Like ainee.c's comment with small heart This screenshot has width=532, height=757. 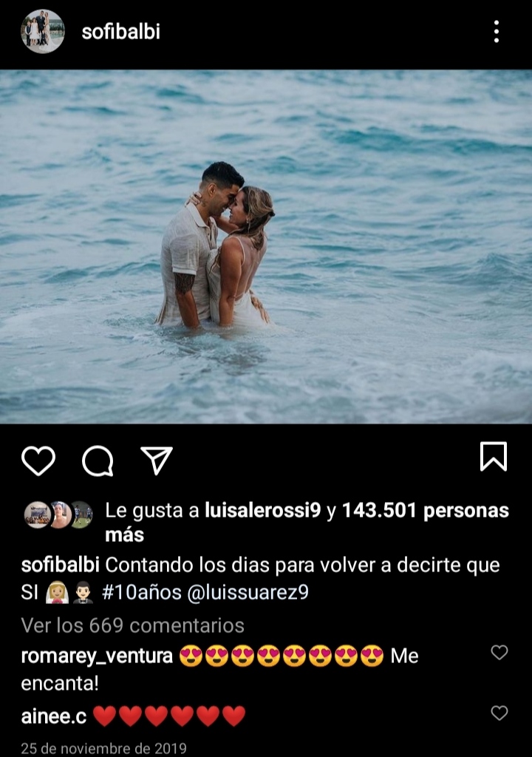pyautogui.click(x=499, y=713)
